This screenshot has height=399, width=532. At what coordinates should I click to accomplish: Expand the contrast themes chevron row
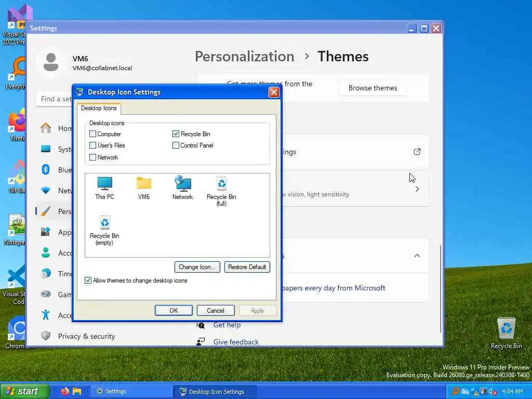tap(417, 189)
